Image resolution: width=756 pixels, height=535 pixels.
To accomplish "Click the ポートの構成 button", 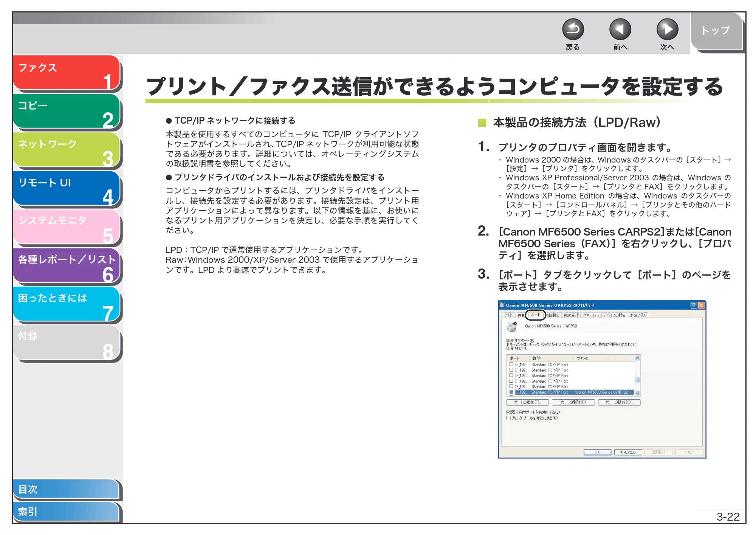I will (x=619, y=402).
